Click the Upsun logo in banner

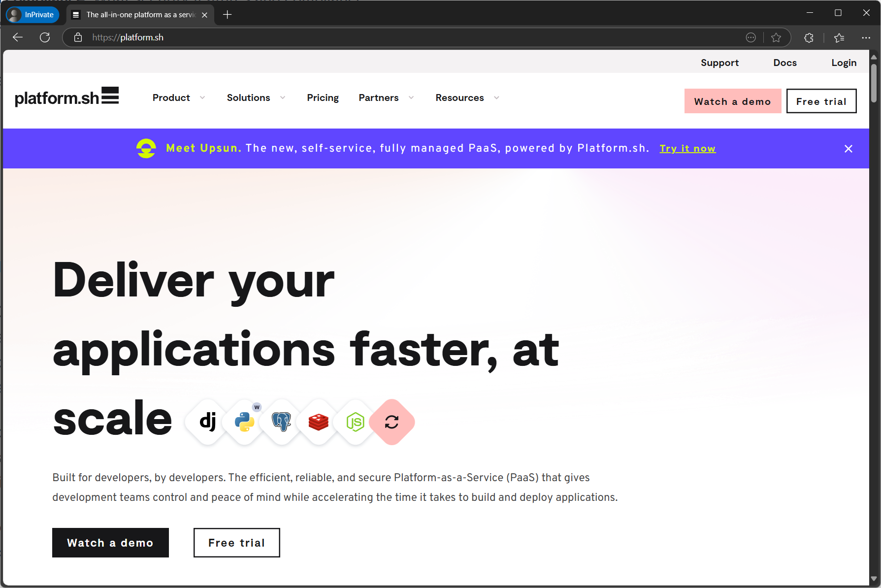tap(146, 148)
